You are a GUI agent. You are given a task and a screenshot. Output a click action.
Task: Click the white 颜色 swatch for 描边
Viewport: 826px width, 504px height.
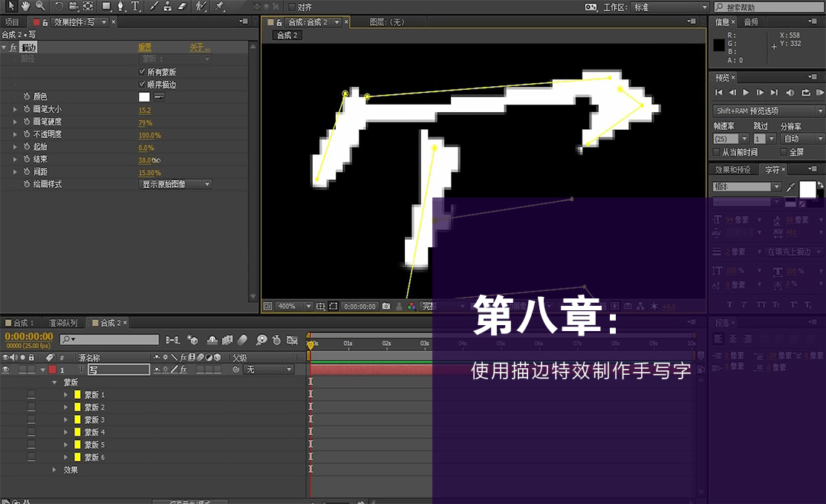144,97
